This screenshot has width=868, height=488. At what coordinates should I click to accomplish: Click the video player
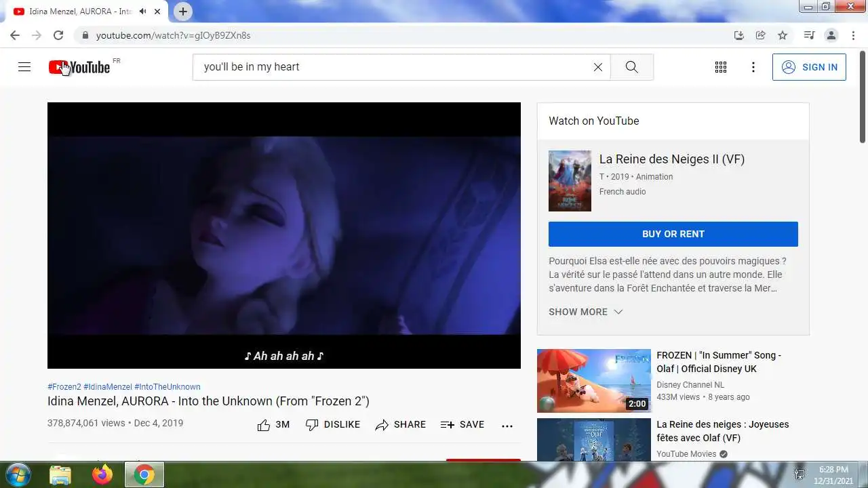point(284,235)
